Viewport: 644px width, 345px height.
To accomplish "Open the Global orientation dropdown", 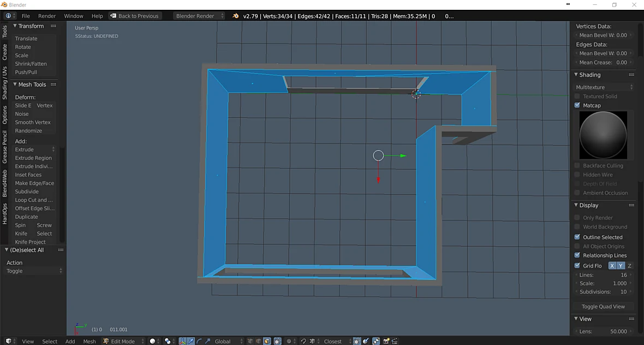I will 229,341.
